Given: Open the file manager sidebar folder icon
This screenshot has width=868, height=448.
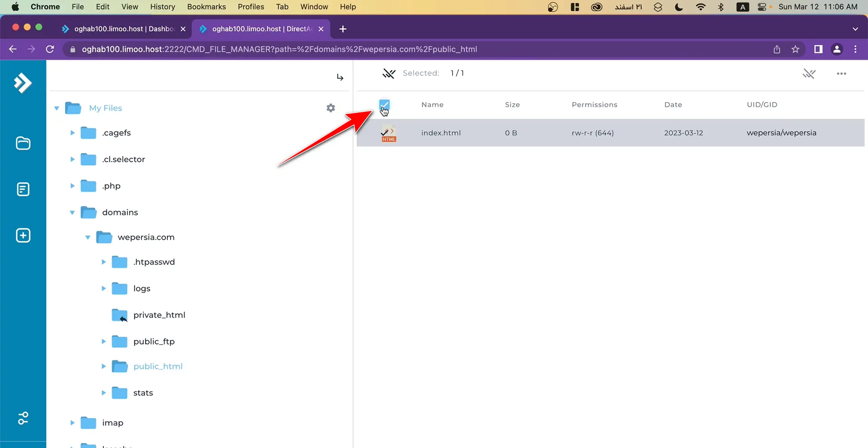Looking at the screenshot, I should tap(23, 143).
